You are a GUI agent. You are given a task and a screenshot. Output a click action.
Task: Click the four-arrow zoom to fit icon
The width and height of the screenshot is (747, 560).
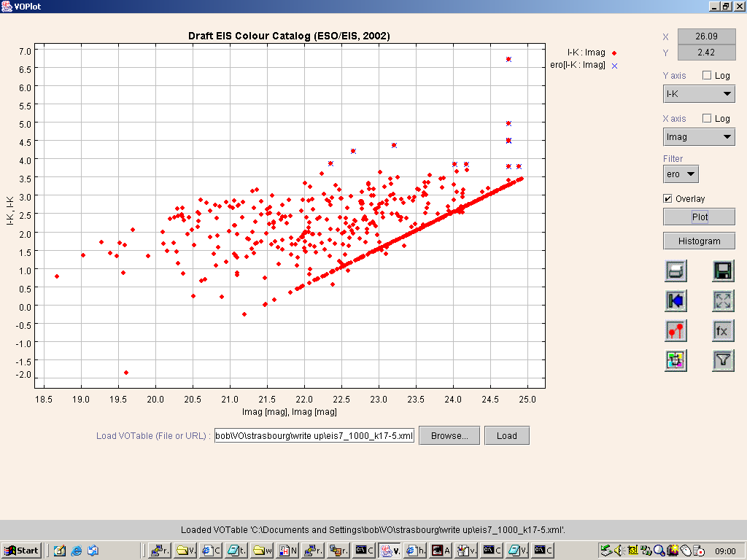tap(723, 300)
